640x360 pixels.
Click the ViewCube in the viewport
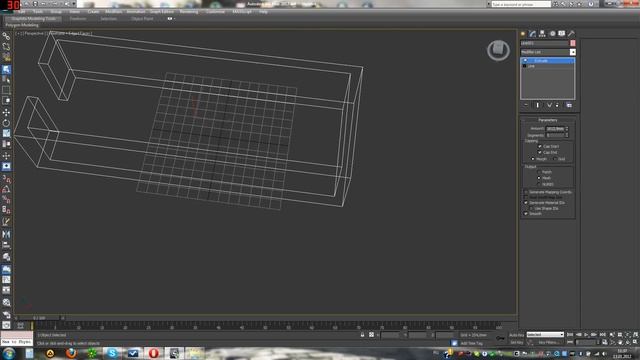pos(498,50)
